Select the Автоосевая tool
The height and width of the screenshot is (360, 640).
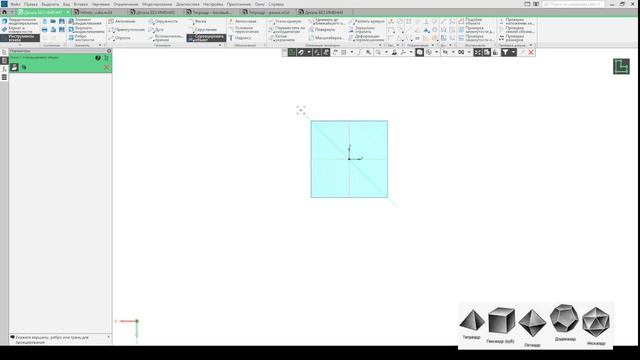click(x=242, y=21)
